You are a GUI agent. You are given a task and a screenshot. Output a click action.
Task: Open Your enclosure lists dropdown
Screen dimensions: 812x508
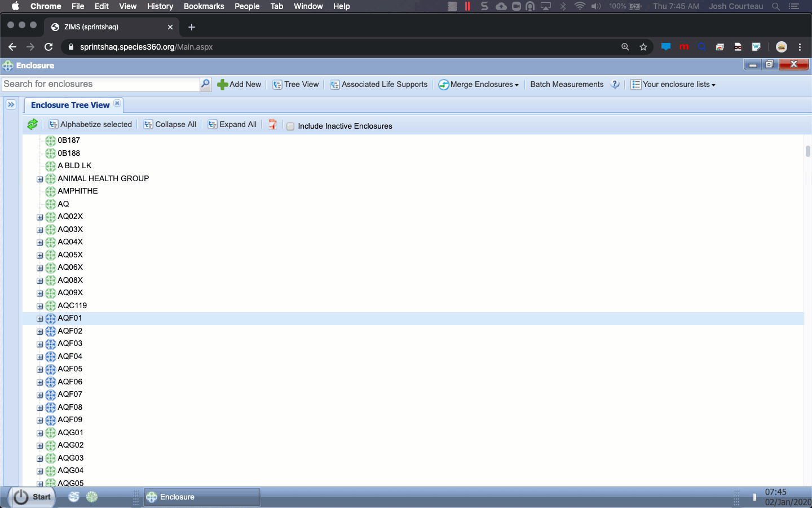point(673,84)
